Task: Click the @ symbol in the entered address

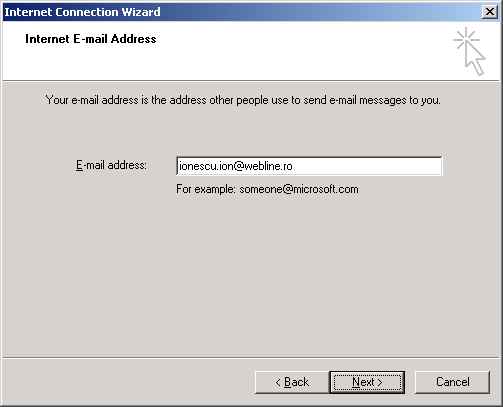Action: [x=239, y=166]
